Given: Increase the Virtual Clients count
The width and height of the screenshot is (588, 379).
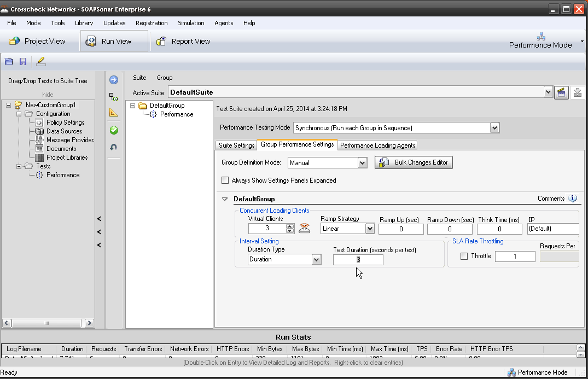Looking at the screenshot, I should pyautogui.click(x=289, y=226).
